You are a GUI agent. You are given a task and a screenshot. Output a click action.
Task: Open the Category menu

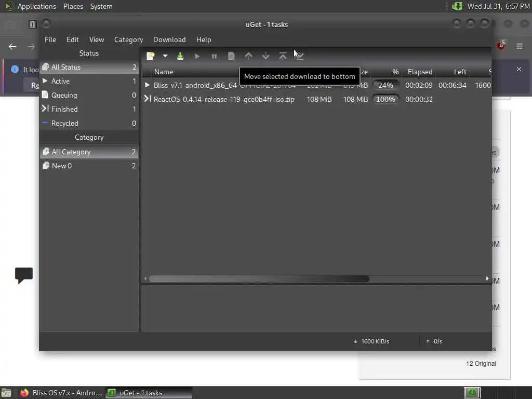[129, 39]
